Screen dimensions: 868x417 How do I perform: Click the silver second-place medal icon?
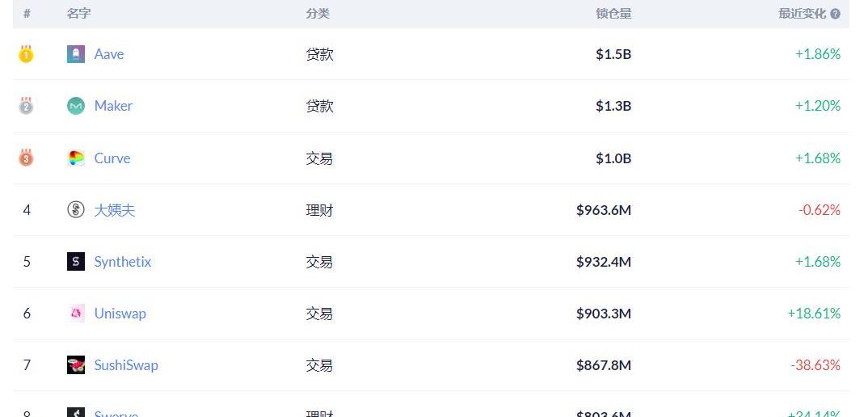click(x=26, y=106)
